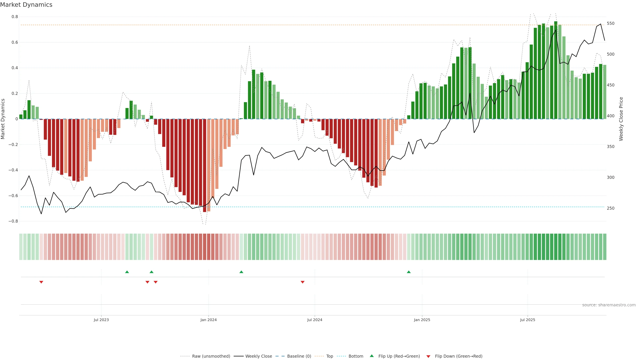644x362 pixels.
Task: Click the second green flip-up marker in late 2023
Action: [x=151, y=272]
